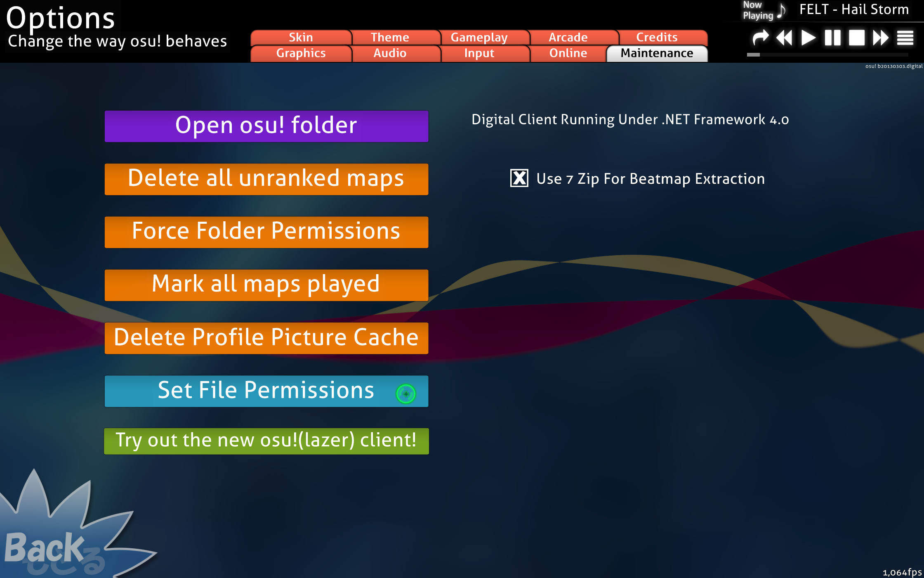
Task: Click the jump/share arrow icon in music player
Action: 760,38
